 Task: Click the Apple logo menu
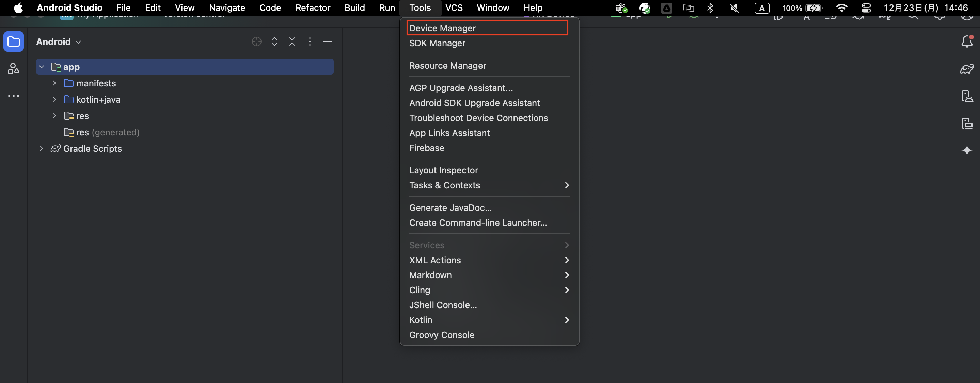[18, 7]
